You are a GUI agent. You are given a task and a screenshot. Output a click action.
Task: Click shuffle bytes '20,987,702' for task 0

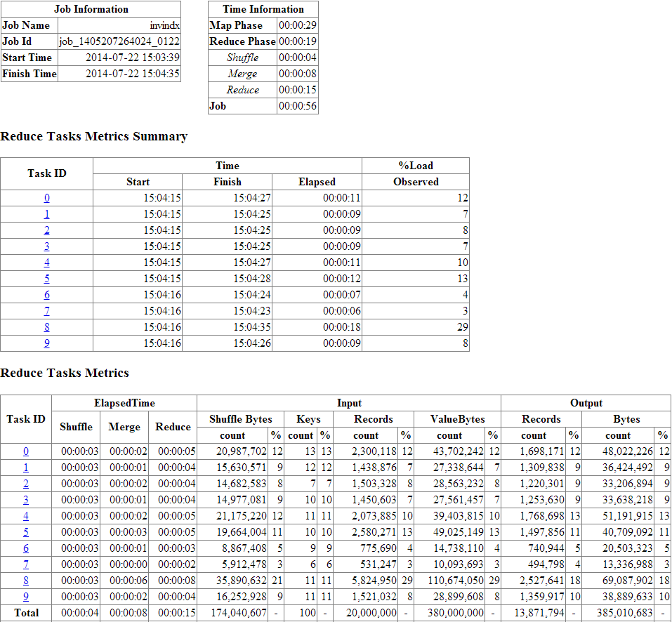point(242,451)
